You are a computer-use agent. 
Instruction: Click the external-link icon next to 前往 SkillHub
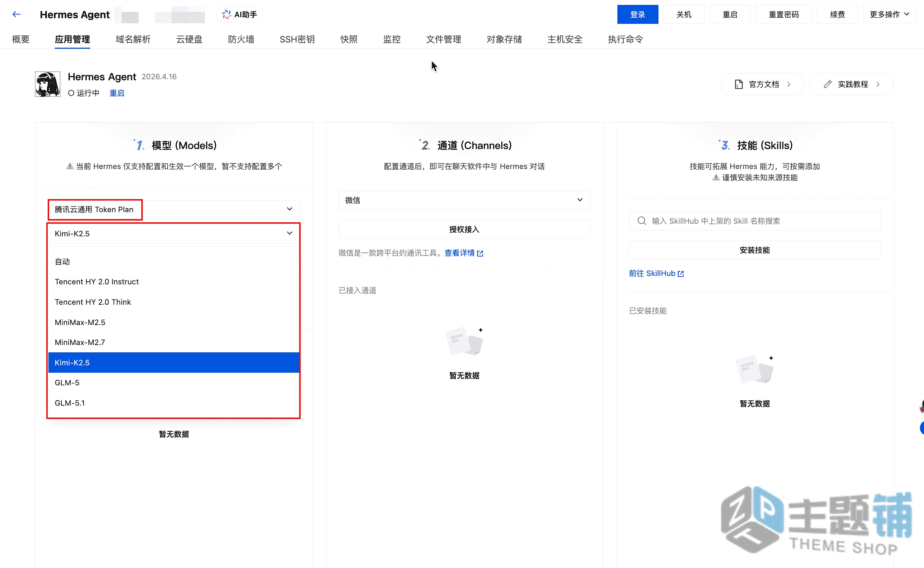pyautogui.click(x=681, y=274)
